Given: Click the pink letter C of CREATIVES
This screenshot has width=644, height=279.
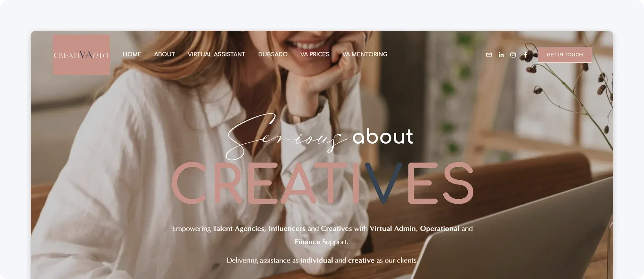Looking at the screenshot, I should point(188,183).
